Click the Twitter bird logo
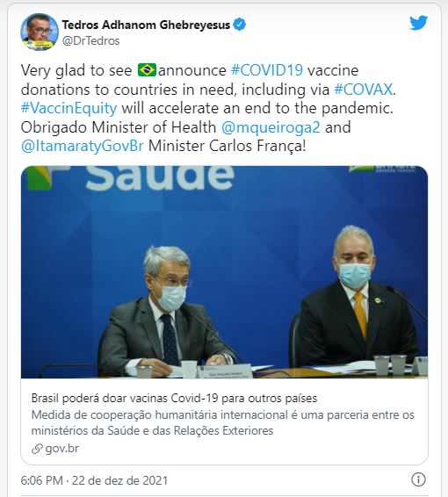The image size is (448, 497). point(418,23)
